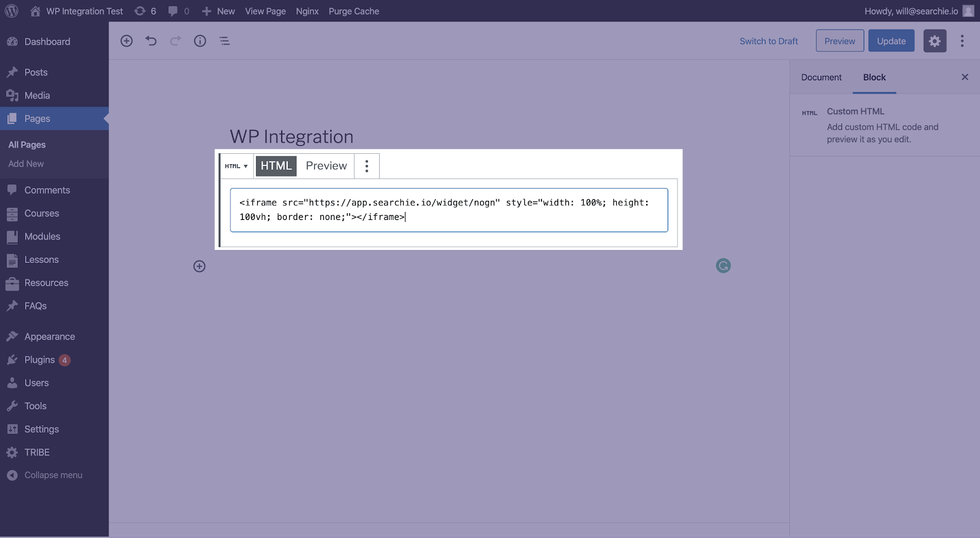Close the settings sidebar
Viewport: 980px width, 538px height.
965,77
